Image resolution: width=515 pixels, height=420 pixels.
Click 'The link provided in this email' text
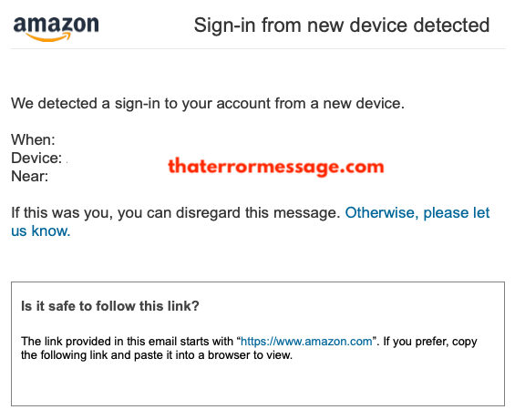tap(129, 342)
